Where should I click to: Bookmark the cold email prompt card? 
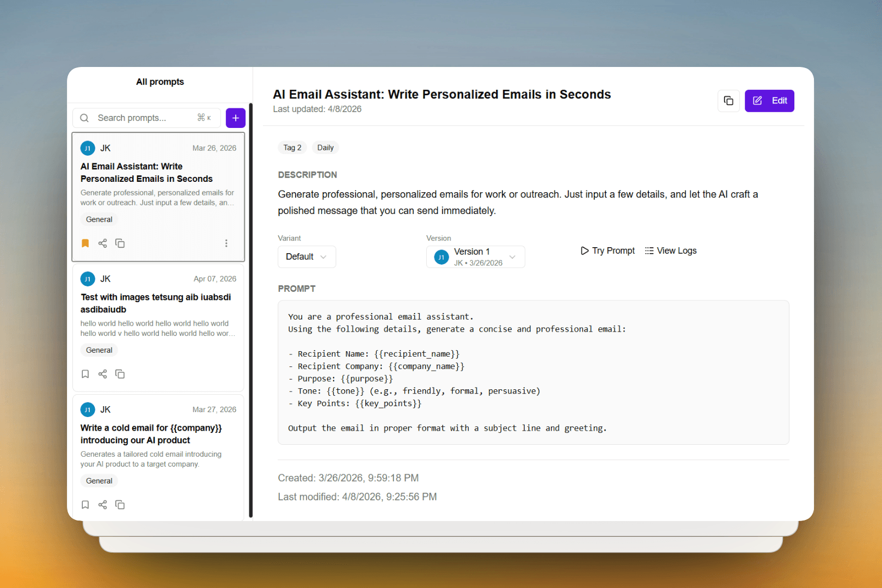coord(85,505)
